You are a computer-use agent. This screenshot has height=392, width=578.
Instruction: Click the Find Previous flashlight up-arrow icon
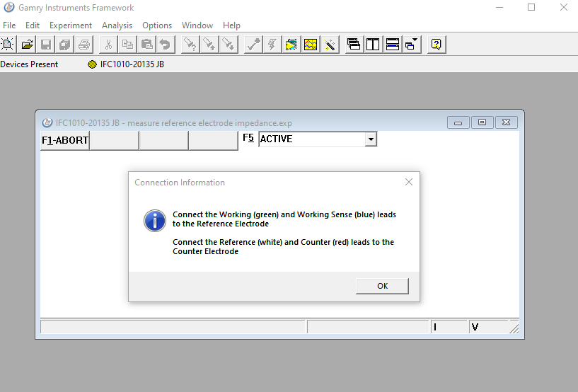(209, 45)
